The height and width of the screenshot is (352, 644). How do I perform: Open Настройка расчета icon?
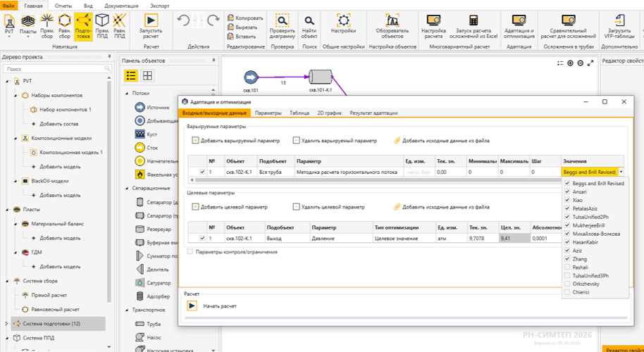point(434,25)
